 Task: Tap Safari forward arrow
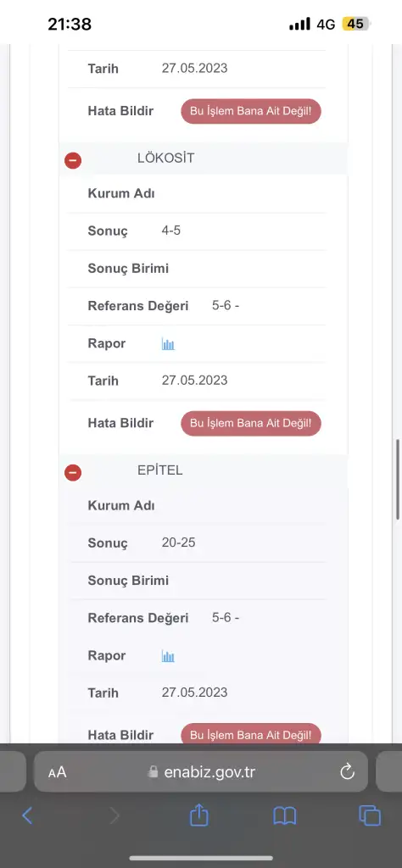pyautogui.click(x=114, y=815)
